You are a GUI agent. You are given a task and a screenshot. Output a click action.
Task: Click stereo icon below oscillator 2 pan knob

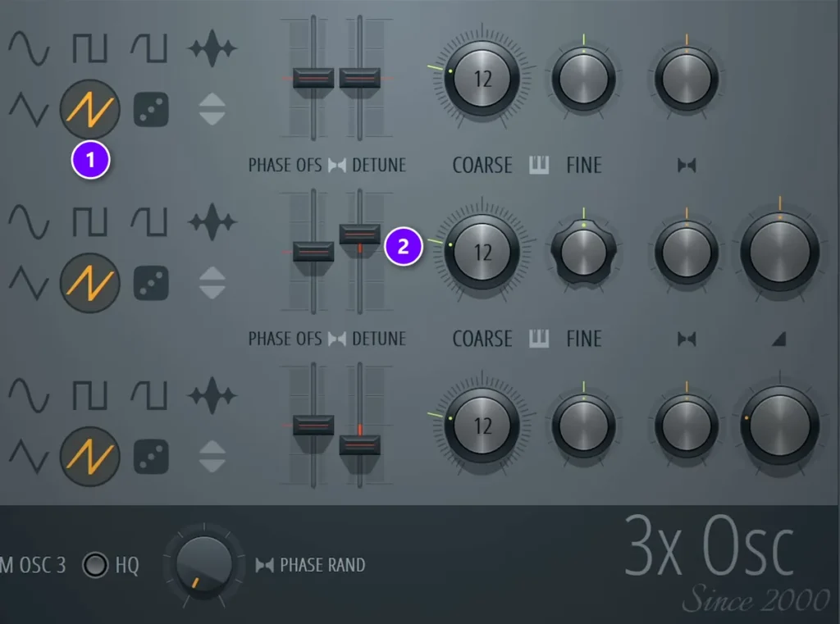(x=687, y=339)
